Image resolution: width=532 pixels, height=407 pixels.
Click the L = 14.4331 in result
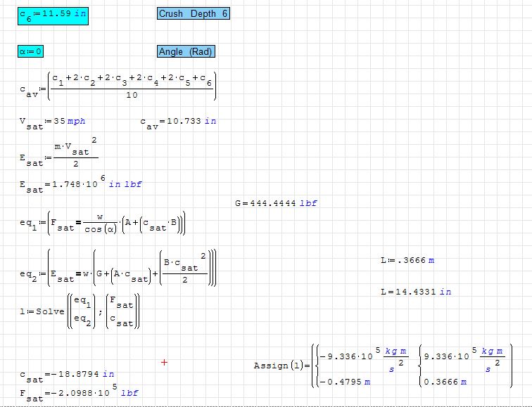coord(415,291)
